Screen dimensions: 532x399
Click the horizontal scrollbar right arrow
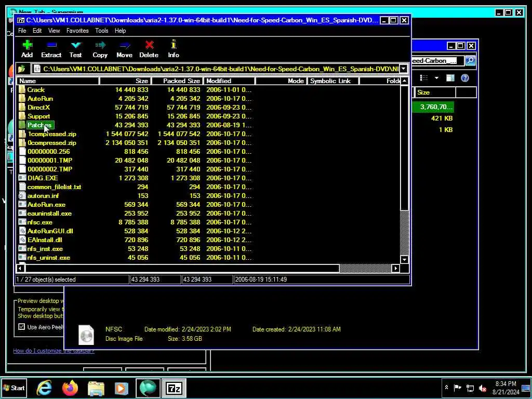[x=395, y=269]
